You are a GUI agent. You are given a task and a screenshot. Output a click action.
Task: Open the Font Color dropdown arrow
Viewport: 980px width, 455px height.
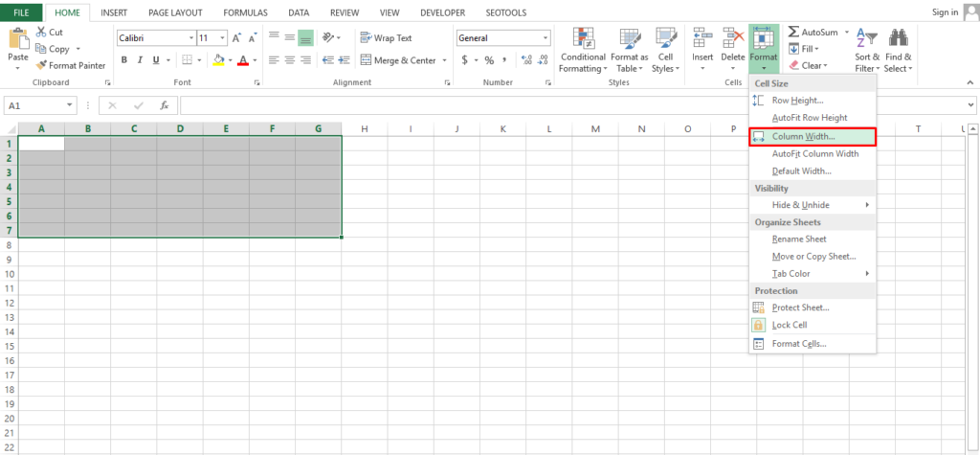tap(255, 60)
